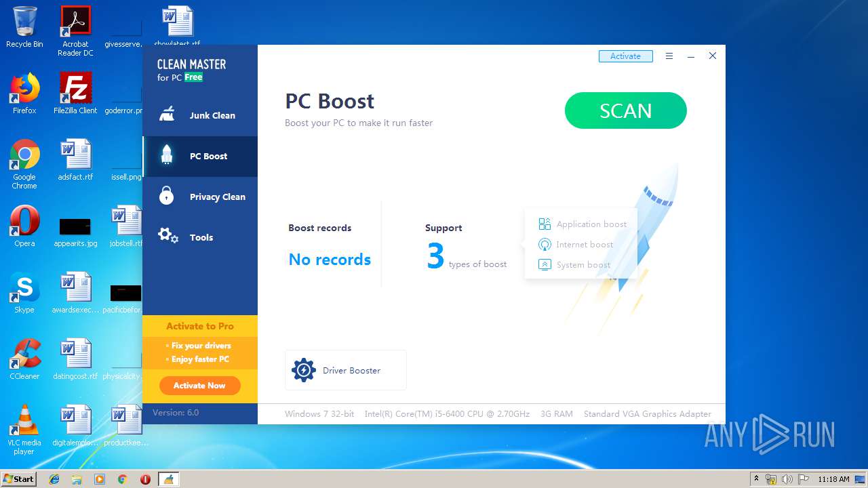Click the Privacy Clean lock icon

(167, 195)
